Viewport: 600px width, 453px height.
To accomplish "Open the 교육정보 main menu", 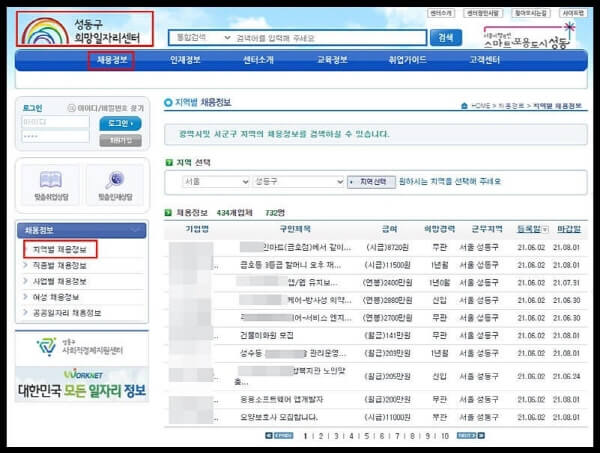I will (332, 60).
